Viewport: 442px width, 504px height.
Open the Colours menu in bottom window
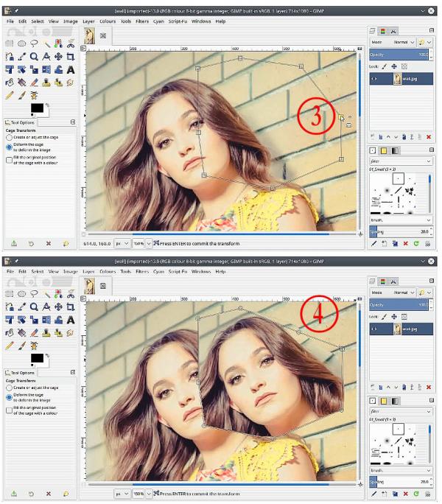click(x=108, y=272)
